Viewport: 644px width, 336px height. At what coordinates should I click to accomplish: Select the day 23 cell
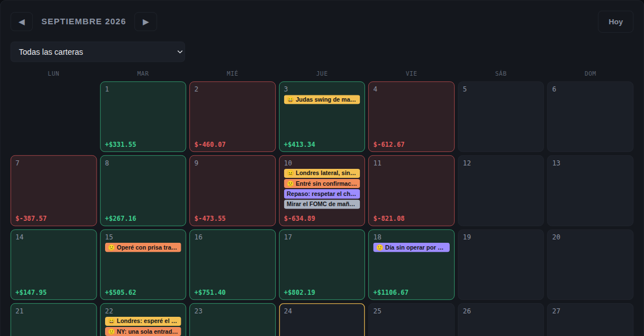(x=233, y=320)
